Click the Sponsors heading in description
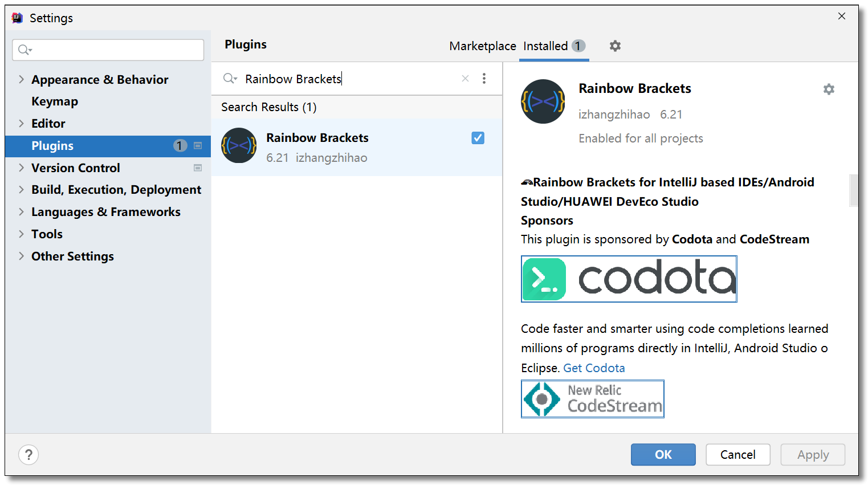 pos(547,221)
